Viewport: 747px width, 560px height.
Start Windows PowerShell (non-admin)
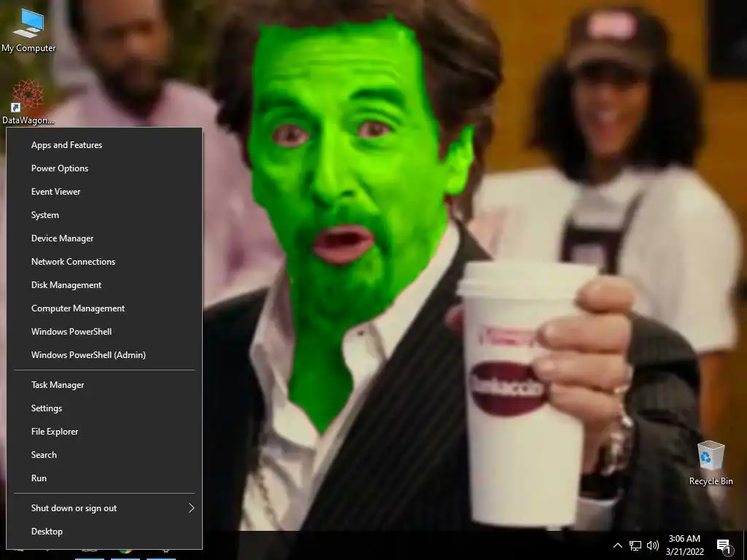(104, 332)
